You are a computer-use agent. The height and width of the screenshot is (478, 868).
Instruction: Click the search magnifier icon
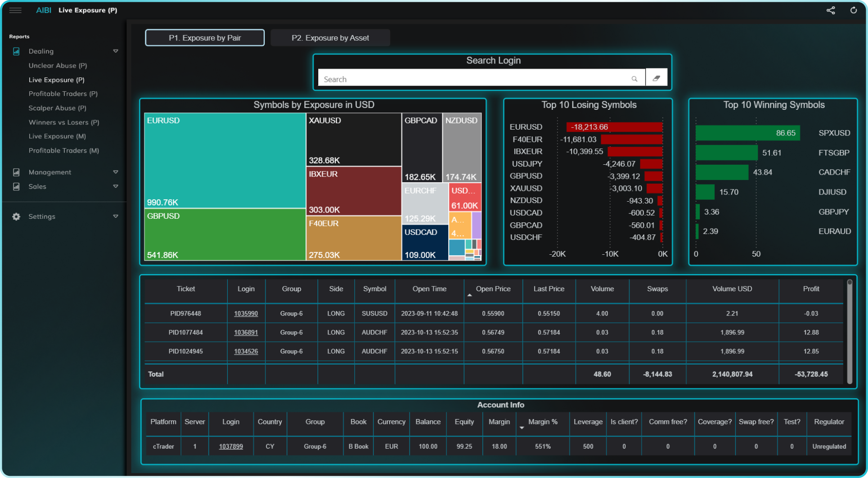(634, 79)
